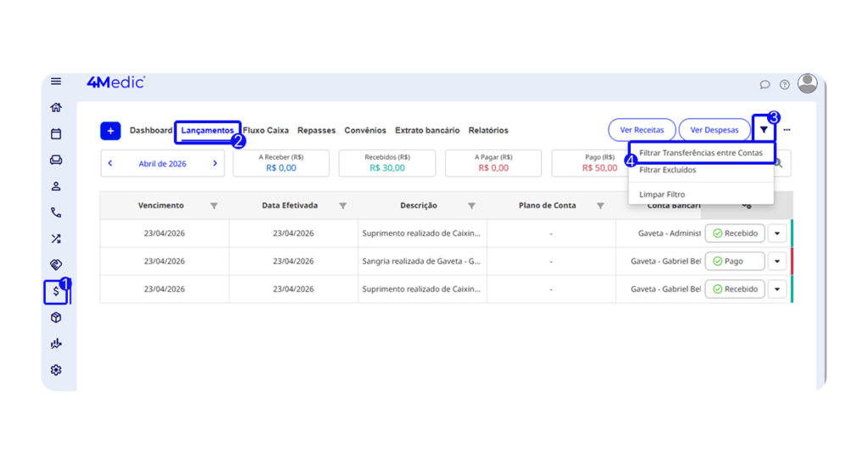Open the financial dollar-sign sidebar icon
The image size is (868, 465).
(56, 292)
